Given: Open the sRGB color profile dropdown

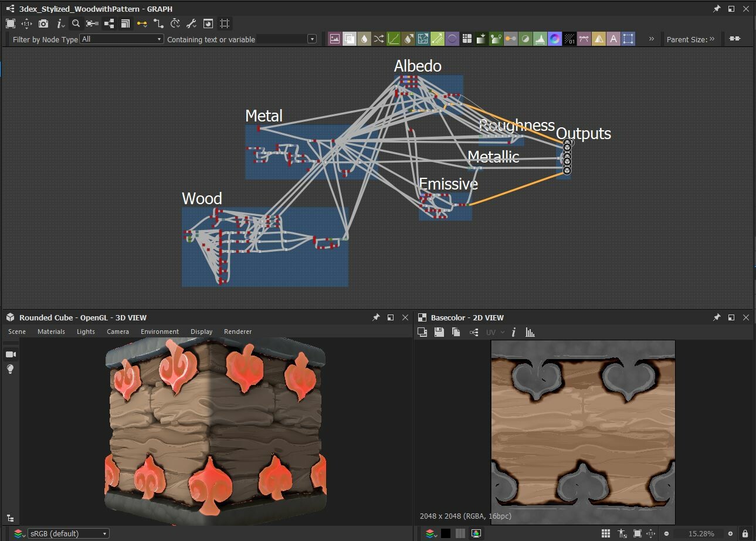Looking at the screenshot, I should [67, 533].
